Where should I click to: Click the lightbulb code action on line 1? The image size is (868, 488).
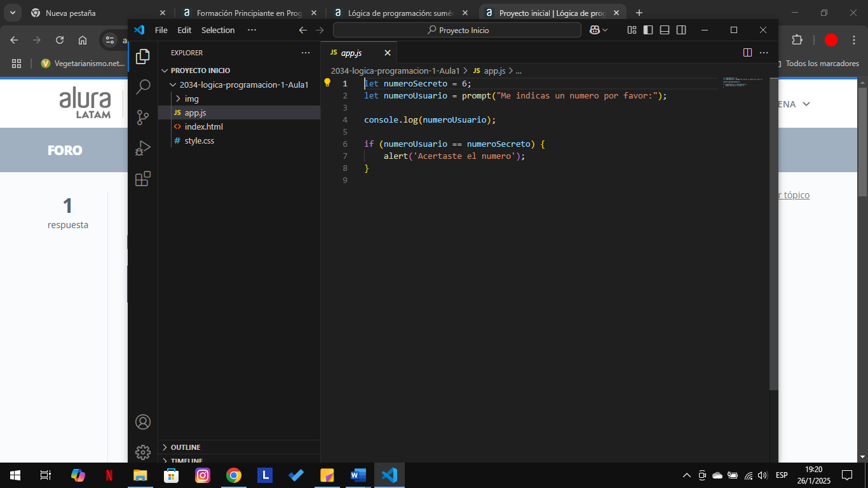pos(328,83)
